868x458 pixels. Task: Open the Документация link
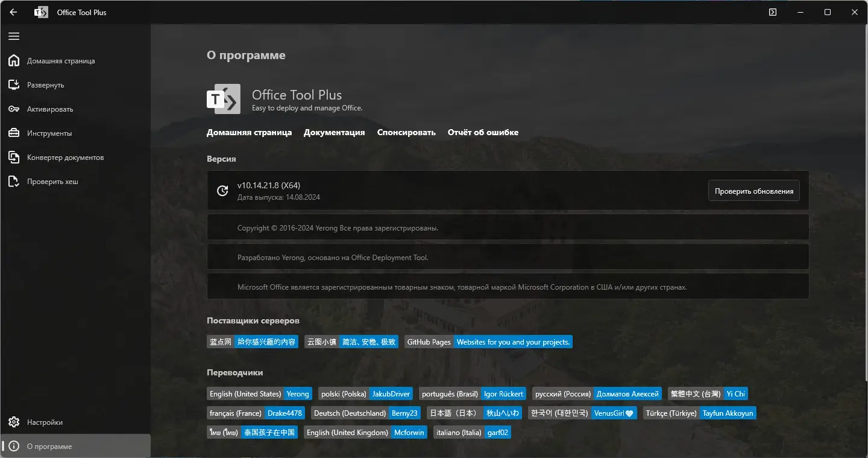334,132
